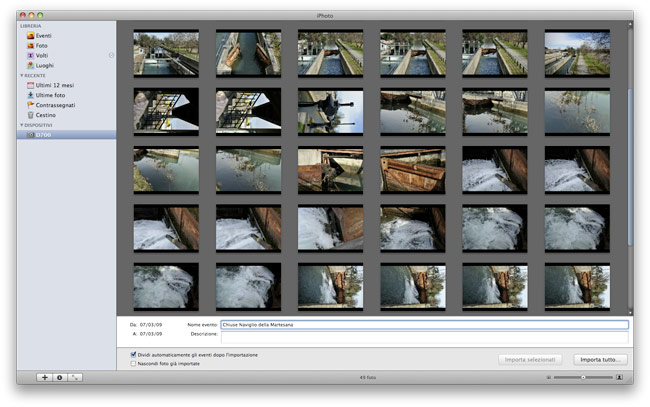The height and width of the screenshot is (407, 650).
Task: Click the scrollbar up arrow
Action: 630,24
